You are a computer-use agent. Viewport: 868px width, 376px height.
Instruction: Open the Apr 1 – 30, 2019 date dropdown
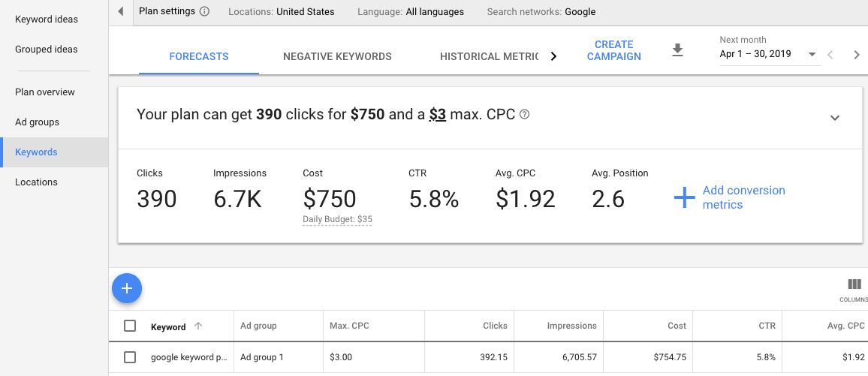click(x=768, y=55)
